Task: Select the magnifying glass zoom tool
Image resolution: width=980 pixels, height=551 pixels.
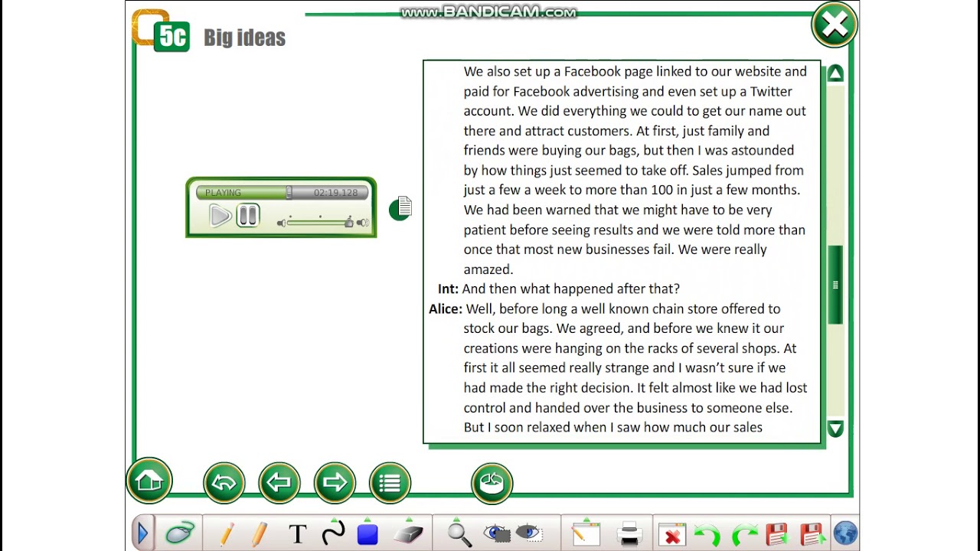Action: pyautogui.click(x=459, y=533)
